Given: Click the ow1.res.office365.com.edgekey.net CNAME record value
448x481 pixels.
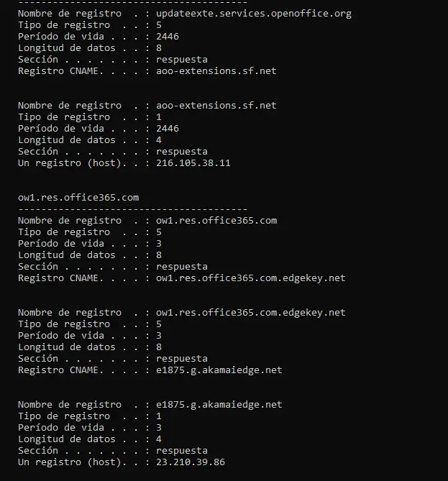Looking at the screenshot, I should point(250,278).
